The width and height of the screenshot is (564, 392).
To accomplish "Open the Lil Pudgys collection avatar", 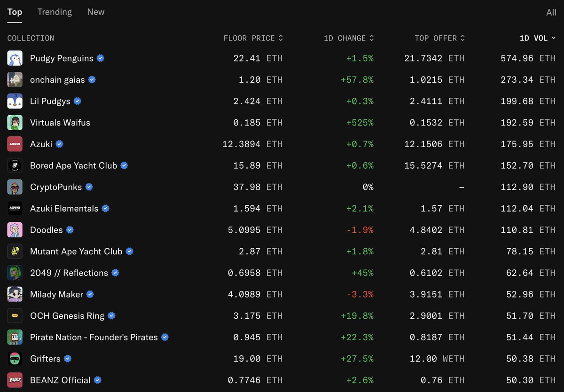I will pos(15,101).
